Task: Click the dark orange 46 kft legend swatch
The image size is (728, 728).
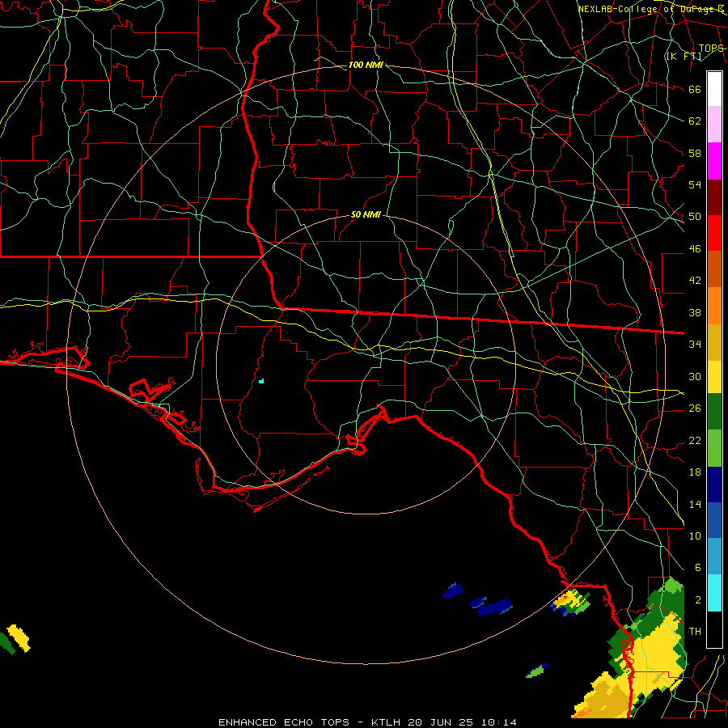Action: (x=714, y=269)
